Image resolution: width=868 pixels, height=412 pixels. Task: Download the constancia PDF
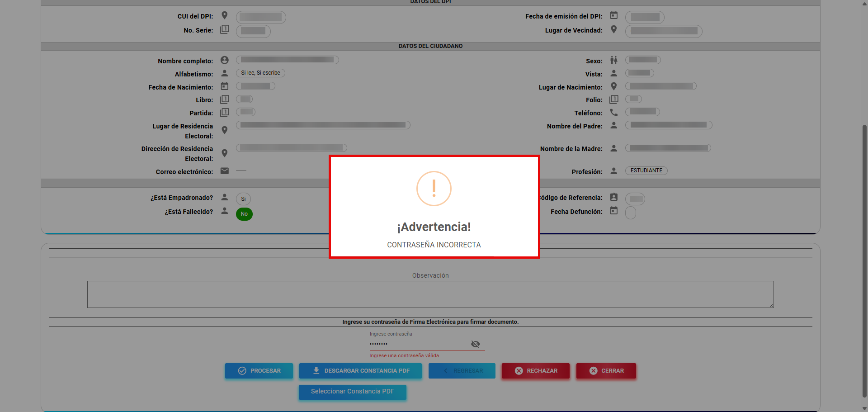pyautogui.click(x=360, y=371)
